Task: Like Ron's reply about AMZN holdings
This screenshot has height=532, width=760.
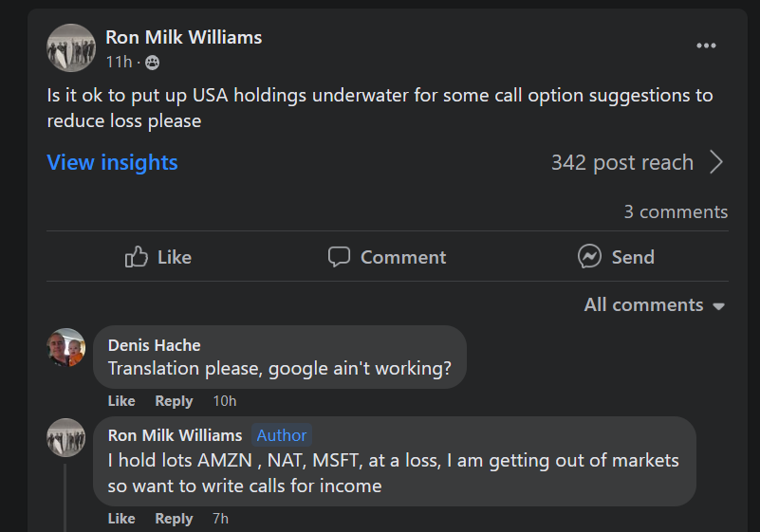Action: click(121, 519)
